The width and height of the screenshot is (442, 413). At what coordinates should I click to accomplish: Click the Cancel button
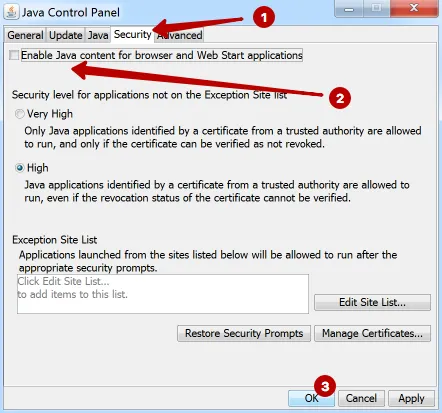tap(361, 398)
